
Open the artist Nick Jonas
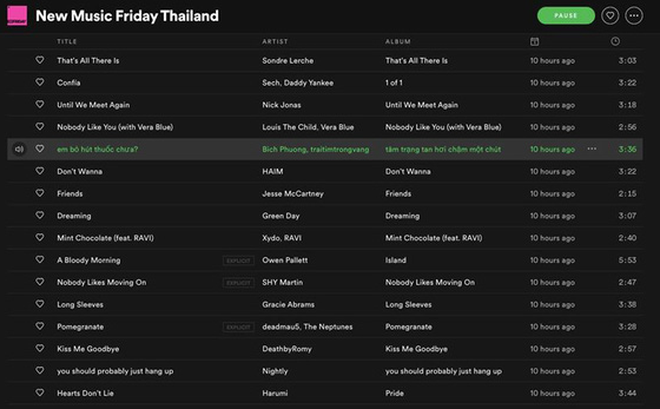click(x=282, y=105)
